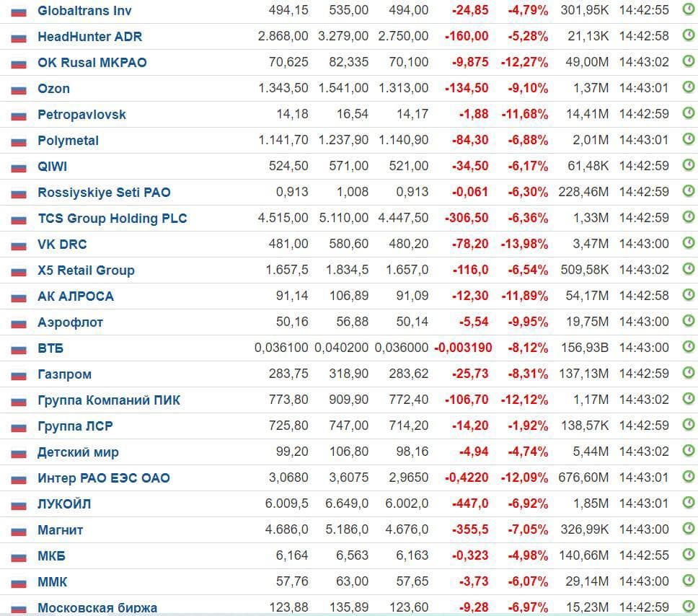This screenshot has height=616, width=698.
Task: Select the ВТБ stock link
Action: point(50,348)
